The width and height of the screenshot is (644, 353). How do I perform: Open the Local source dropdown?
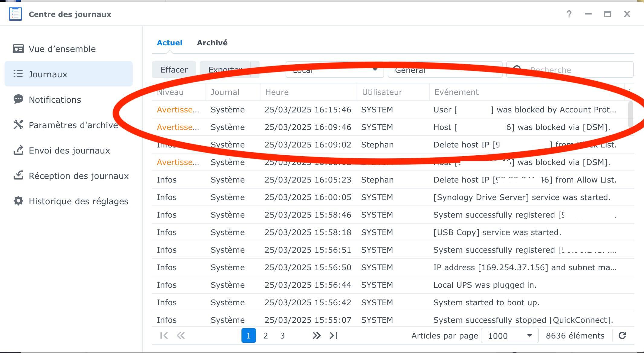[x=335, y=70]
